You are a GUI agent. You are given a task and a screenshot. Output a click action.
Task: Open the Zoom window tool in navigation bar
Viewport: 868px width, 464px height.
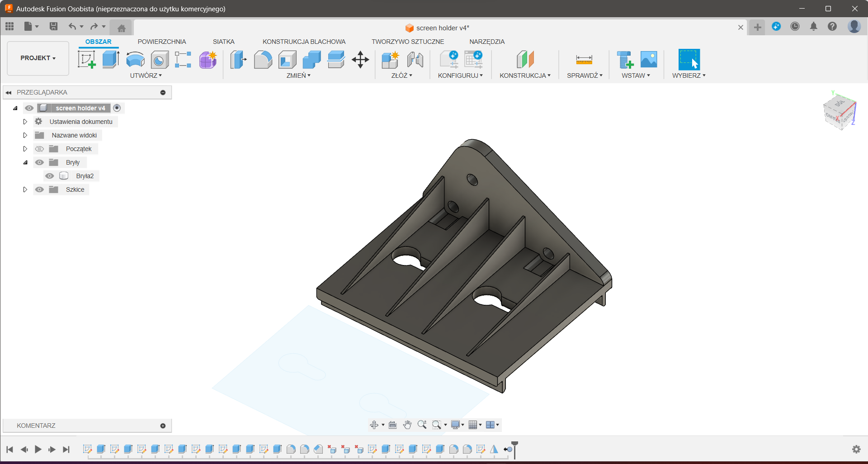(x=437, y=425)
